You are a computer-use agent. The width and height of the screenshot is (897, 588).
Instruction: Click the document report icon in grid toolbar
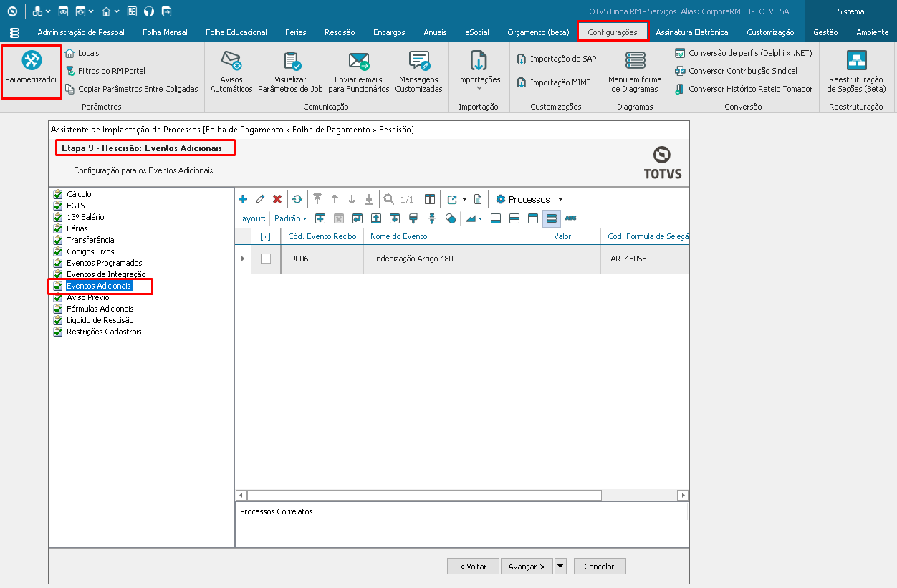click(x=478, y=199)
